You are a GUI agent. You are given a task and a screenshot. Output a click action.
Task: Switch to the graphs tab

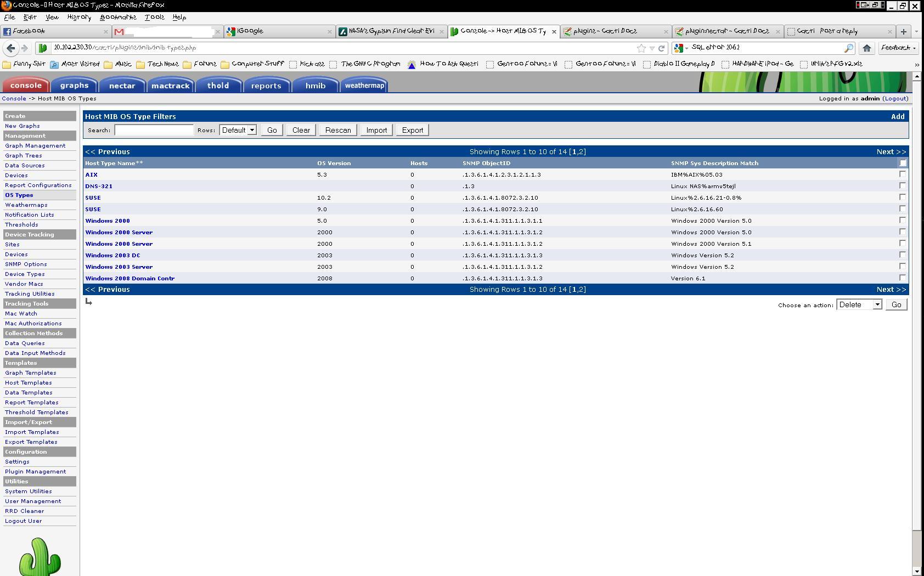(x=74, y=85)
